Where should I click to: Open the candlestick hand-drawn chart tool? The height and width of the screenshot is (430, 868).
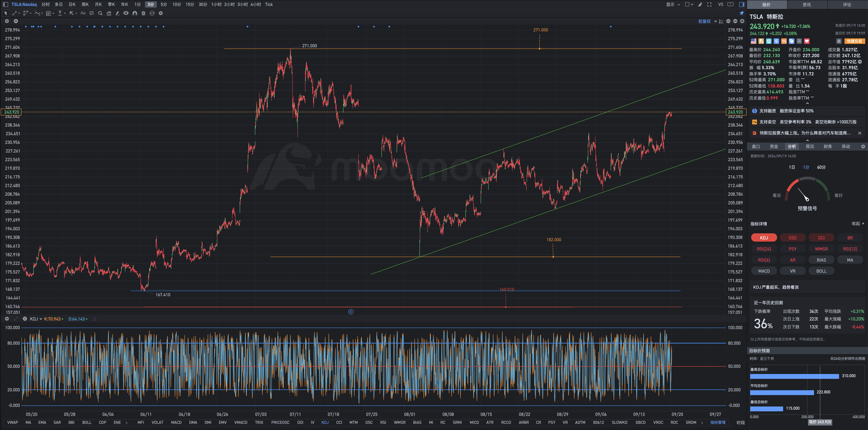pyautogui.click(x=109, y=13)
